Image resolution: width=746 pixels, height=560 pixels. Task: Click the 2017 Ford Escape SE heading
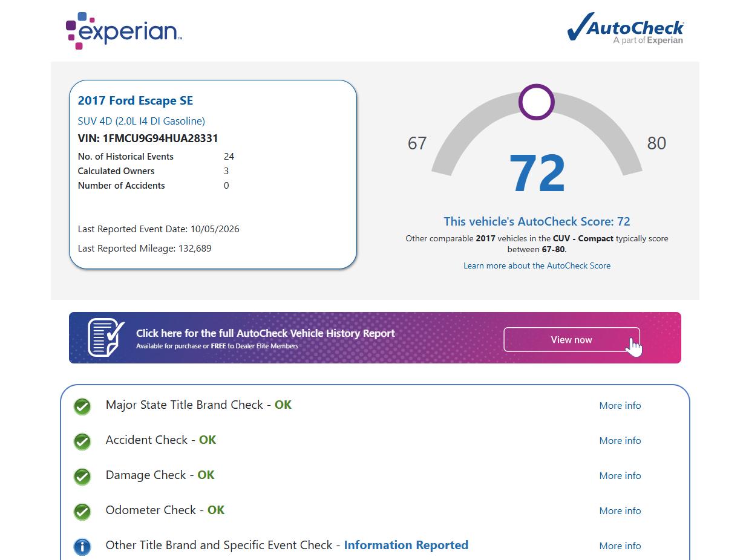pyautogui.click(x=136, y=101)
